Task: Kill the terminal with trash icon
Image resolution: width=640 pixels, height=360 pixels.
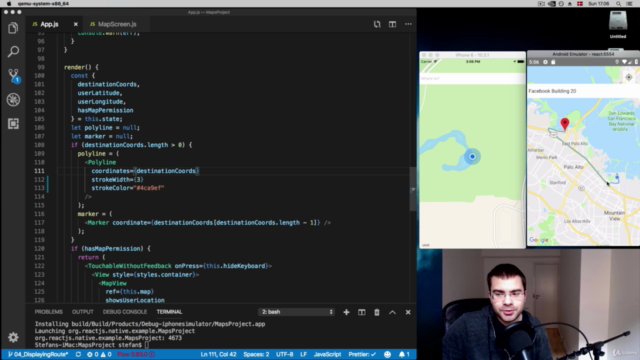Action: coord(377,312)
